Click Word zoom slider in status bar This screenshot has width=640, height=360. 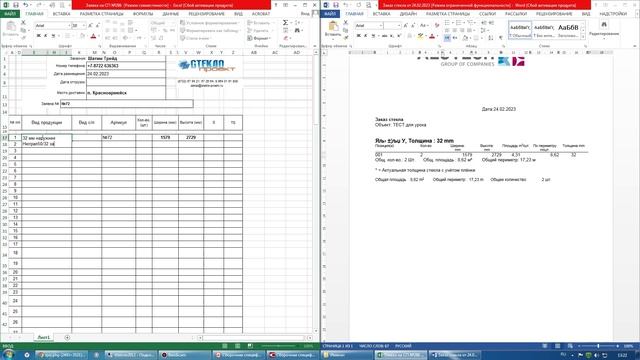[598, 346]
